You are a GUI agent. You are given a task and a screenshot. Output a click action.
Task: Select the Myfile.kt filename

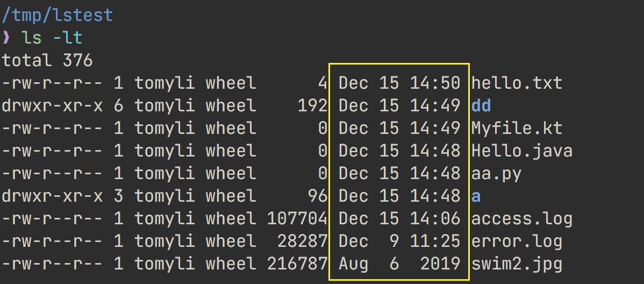(517, 129)
